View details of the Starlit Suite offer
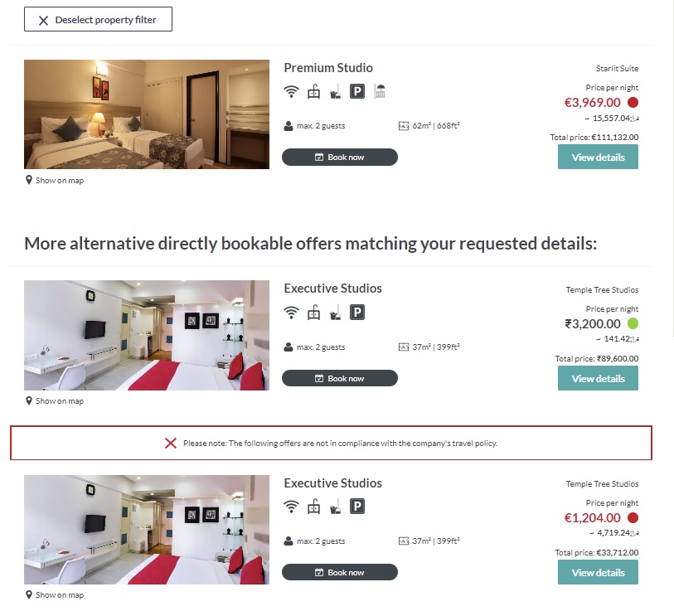This screenshot has width=674, height=616. point(598,157)
